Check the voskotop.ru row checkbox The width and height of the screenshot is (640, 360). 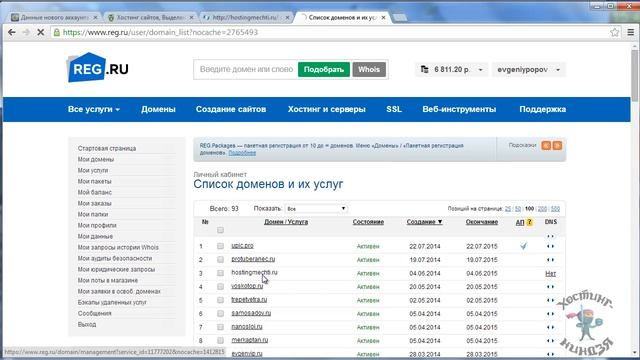220,287
